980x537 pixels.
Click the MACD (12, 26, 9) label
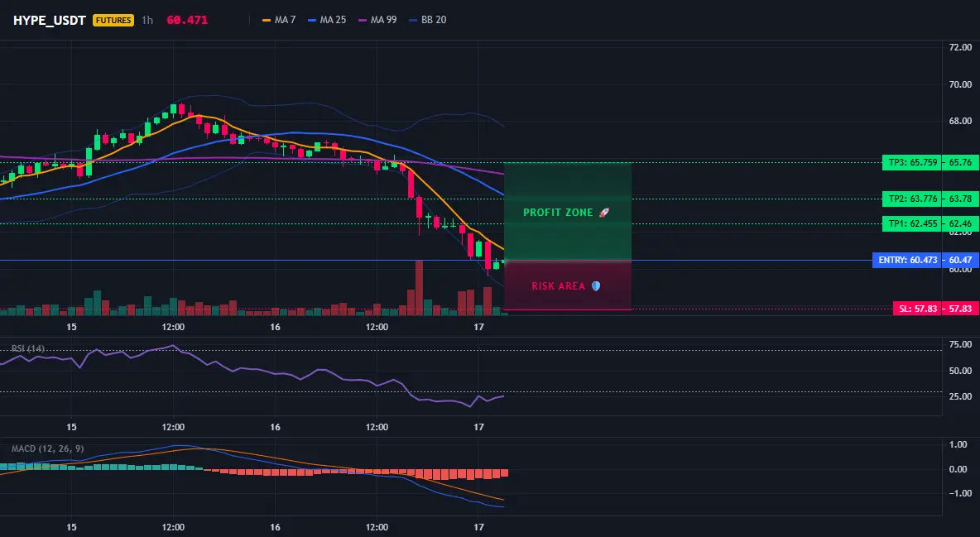47,448
